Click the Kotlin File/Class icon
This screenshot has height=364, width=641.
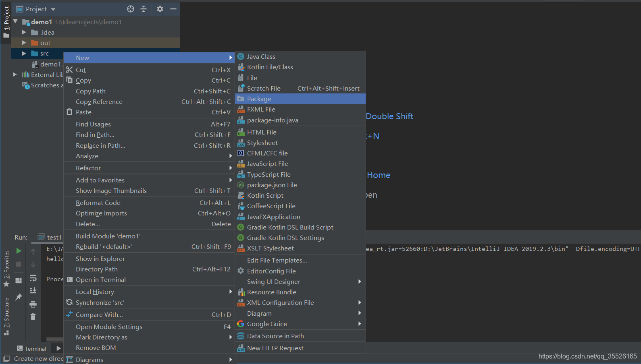pyautogui.click(x=241, y=67)
